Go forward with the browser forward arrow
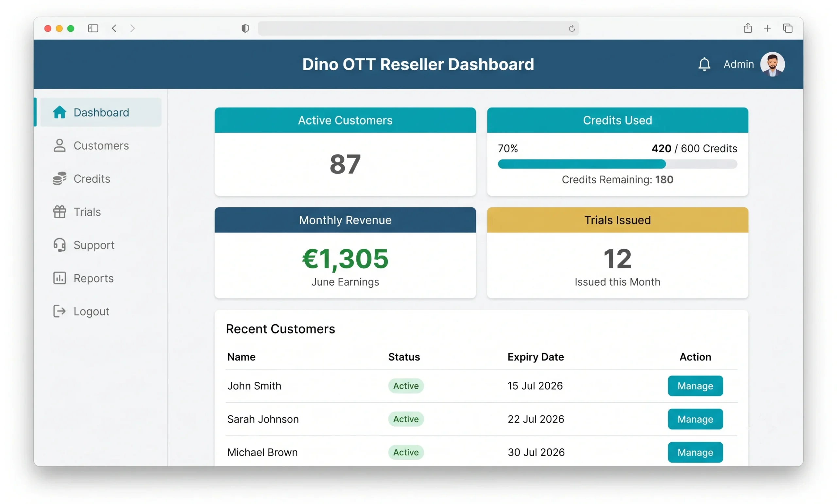The height and width of the screenshot is (504, 837). [x=132, y=28]
